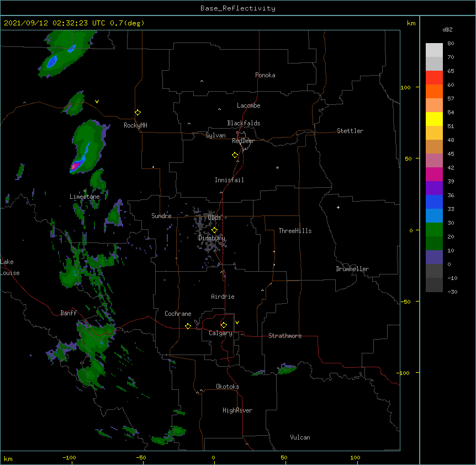Click the blue 36 dBZ legend swatch

coord(434,202)
